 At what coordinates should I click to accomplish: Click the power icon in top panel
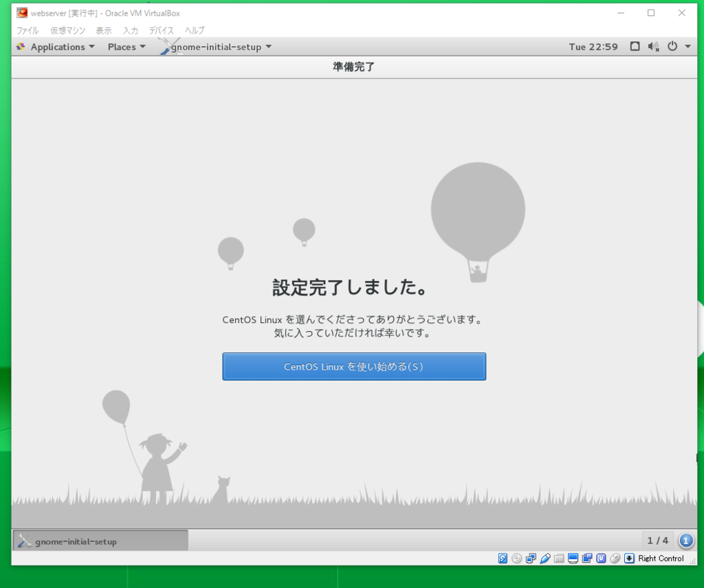672,46
